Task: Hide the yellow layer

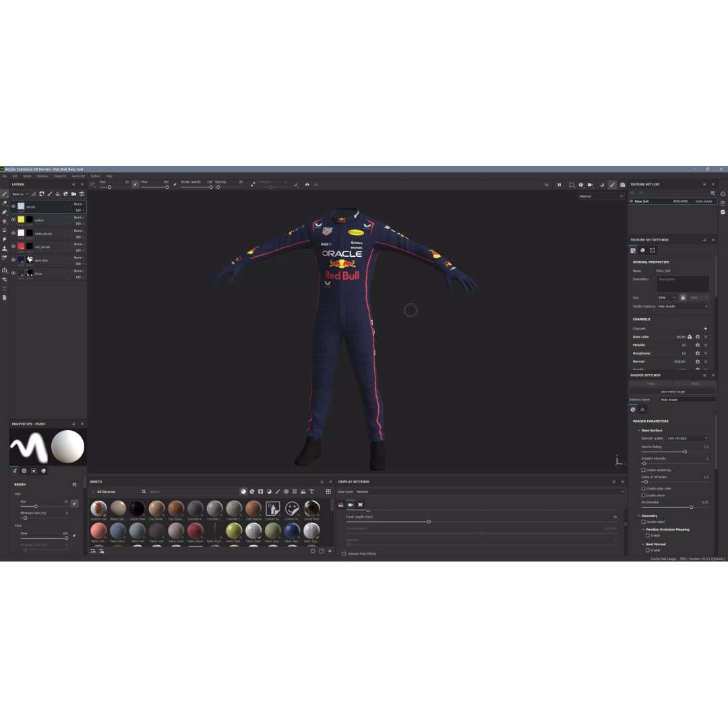Action: 13,220
